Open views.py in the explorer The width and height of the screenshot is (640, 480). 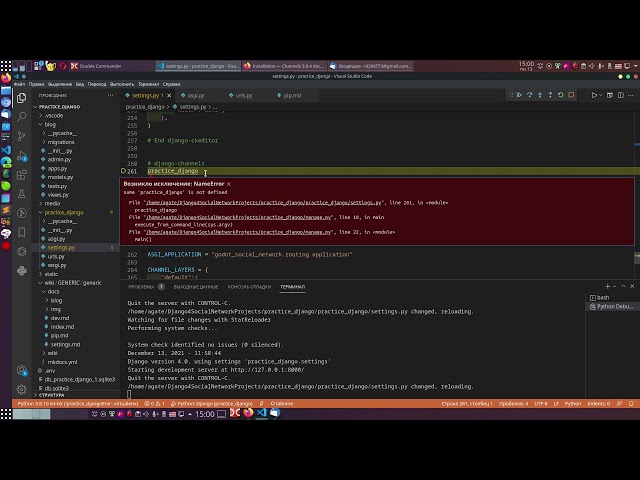[58, 195]
